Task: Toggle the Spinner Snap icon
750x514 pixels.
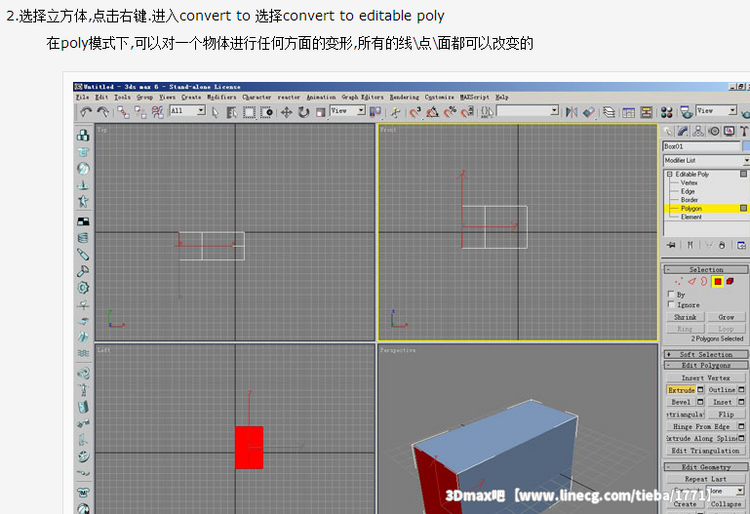Action: [x=467, y=112]
